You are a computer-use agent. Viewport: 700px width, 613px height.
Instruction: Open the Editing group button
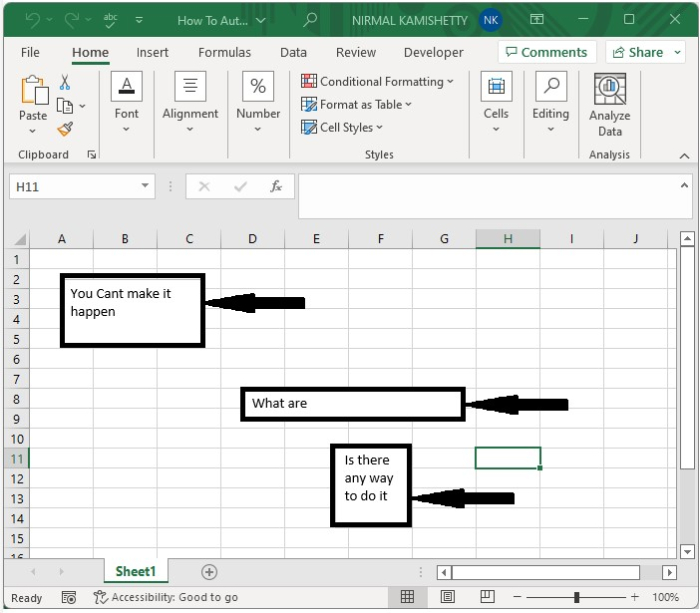coord(550,103)
